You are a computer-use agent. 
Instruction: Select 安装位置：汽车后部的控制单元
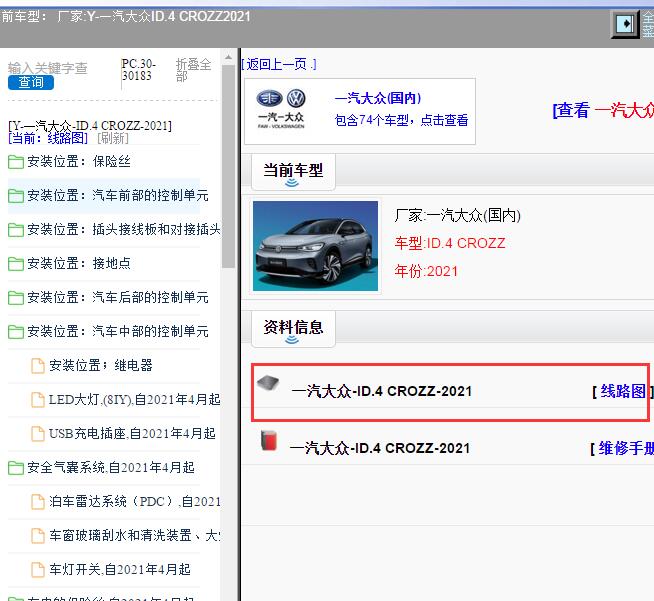point(118,297)
